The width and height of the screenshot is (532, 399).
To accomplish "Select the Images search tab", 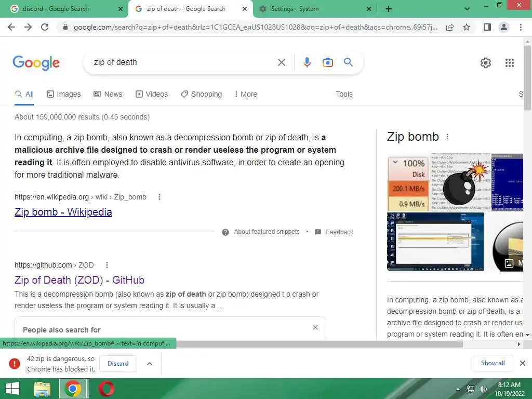I will coord(64,94).
